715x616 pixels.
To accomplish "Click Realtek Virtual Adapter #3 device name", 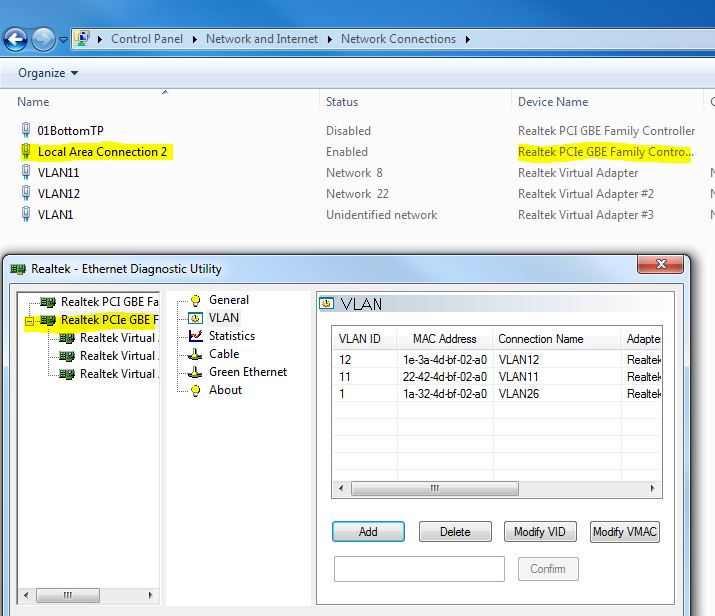I will tap(585, 215).
